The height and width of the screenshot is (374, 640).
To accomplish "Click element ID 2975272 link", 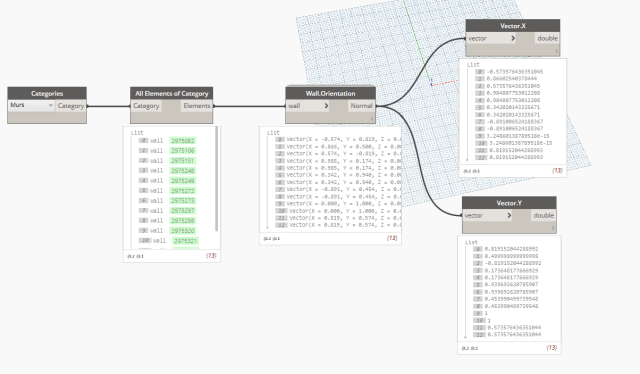I will [182, 191].
